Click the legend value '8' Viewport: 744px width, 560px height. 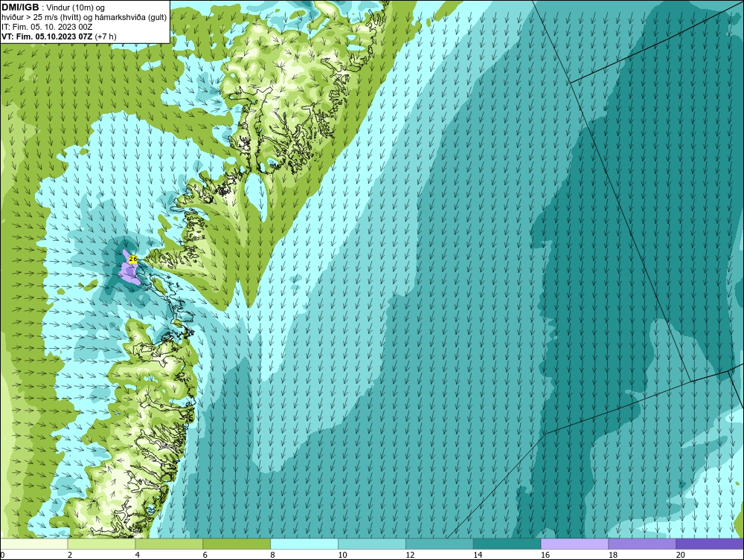pos(273,555)
